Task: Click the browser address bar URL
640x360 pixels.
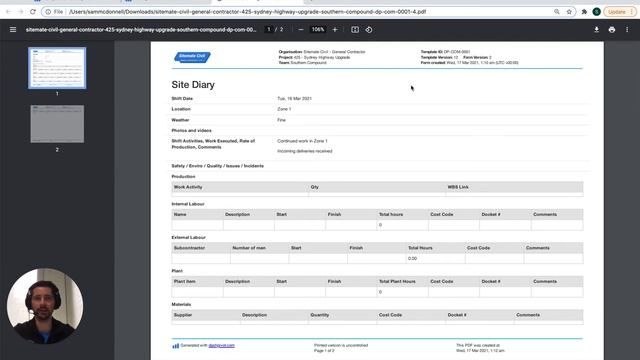Action: coord(247,12)
